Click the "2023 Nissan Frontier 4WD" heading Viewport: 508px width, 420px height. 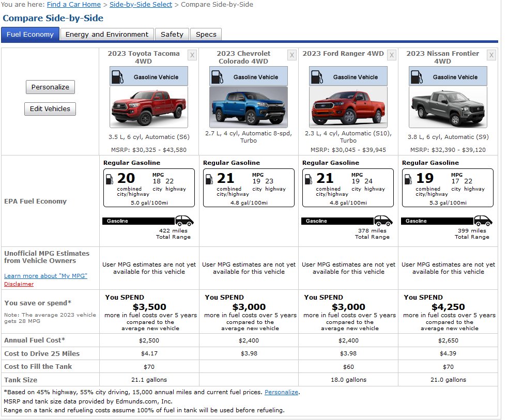[x=442, y=57]
